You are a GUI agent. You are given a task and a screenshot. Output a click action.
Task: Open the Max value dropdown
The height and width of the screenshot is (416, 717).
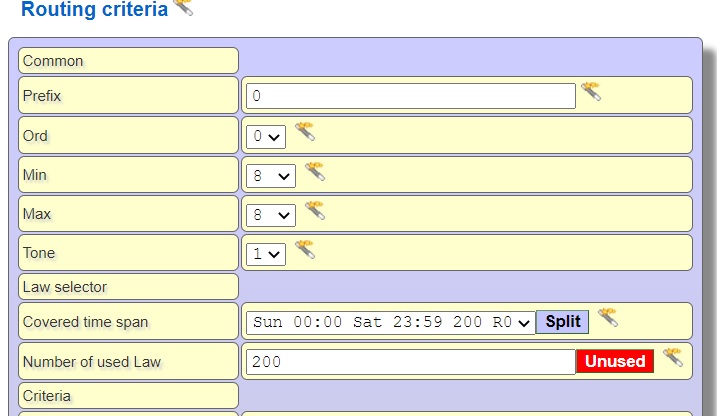(x=271, y=215)
